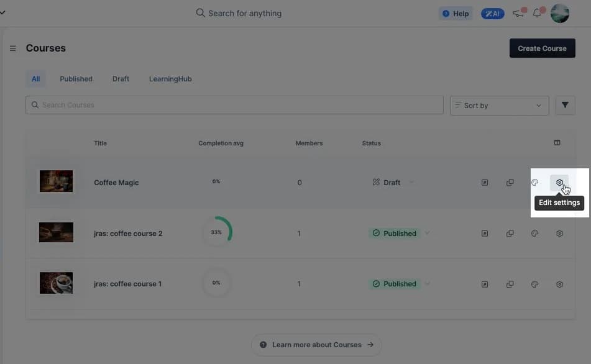Switch to the LearningHub tab

[170, 79]
